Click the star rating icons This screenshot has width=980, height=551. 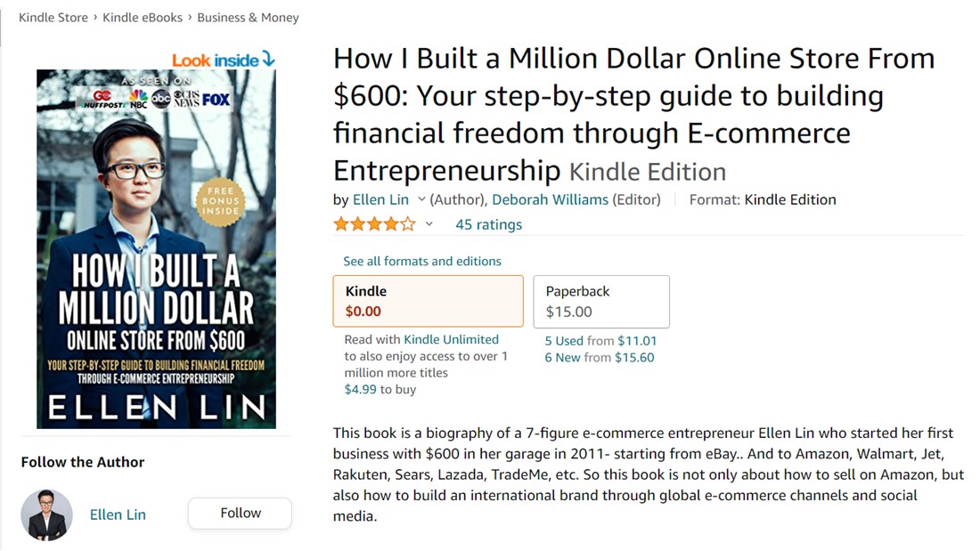point(374,224)
